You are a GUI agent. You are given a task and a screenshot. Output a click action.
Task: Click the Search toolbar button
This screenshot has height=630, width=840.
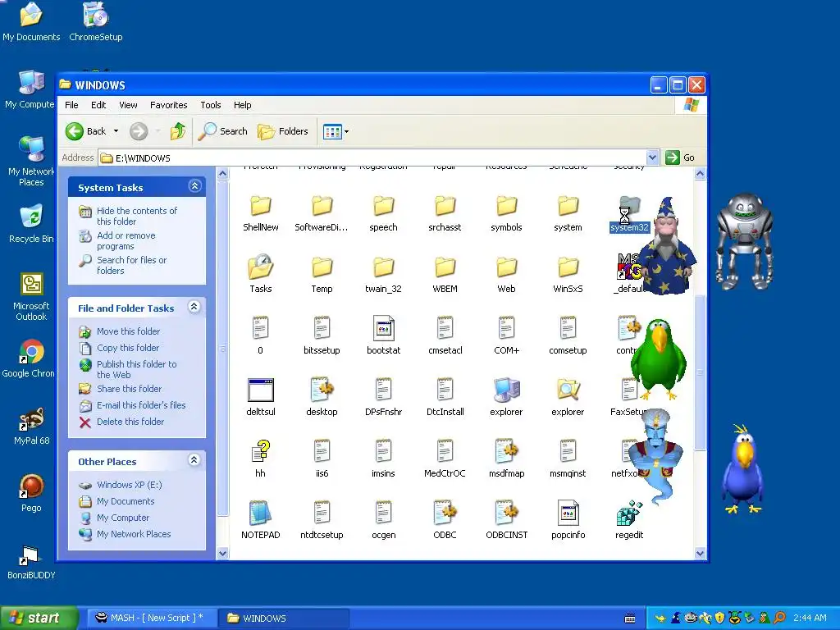pos(223,131)
